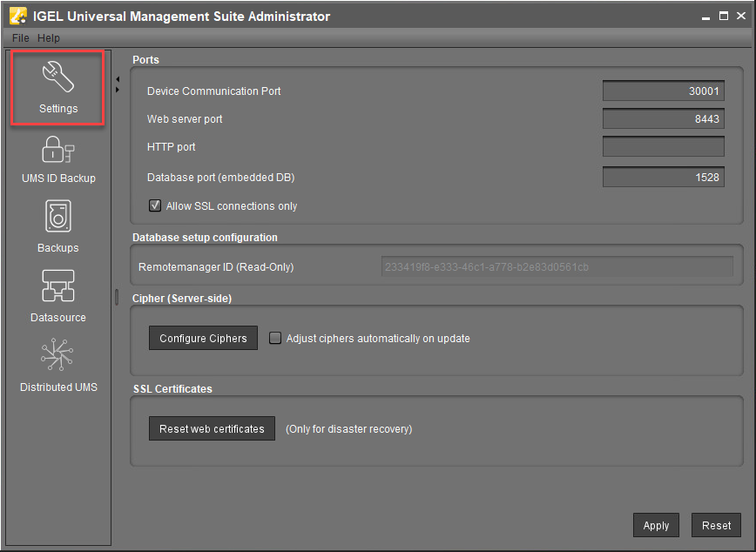Open the Help menu

[x=49, y=37]
